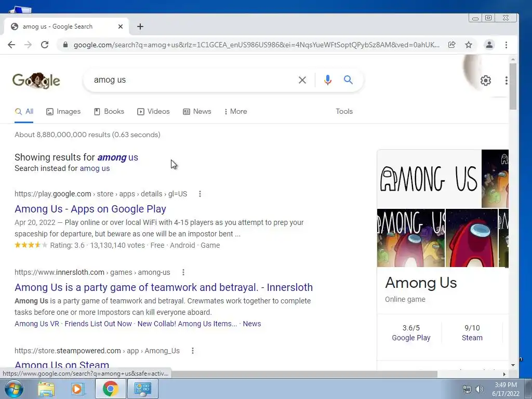Open 'New Collab! Among Us Items...' sitelink

tap(187, 324)
